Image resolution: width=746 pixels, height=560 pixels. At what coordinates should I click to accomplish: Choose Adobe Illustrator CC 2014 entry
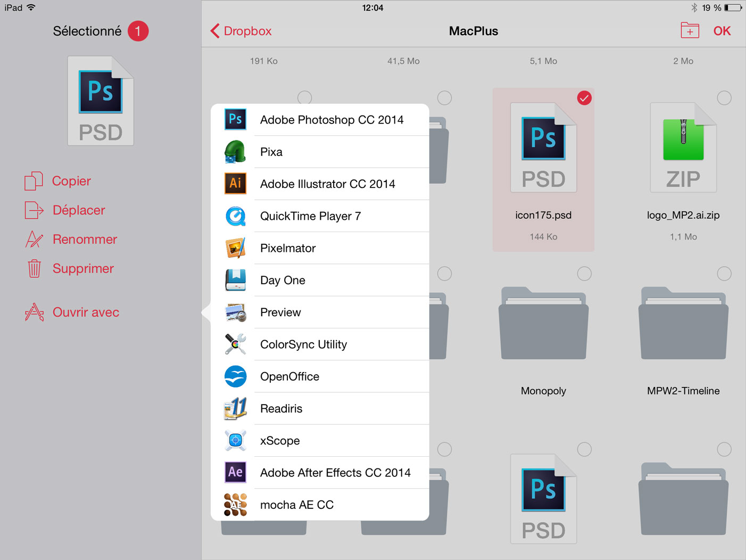[x=320, y=184]
